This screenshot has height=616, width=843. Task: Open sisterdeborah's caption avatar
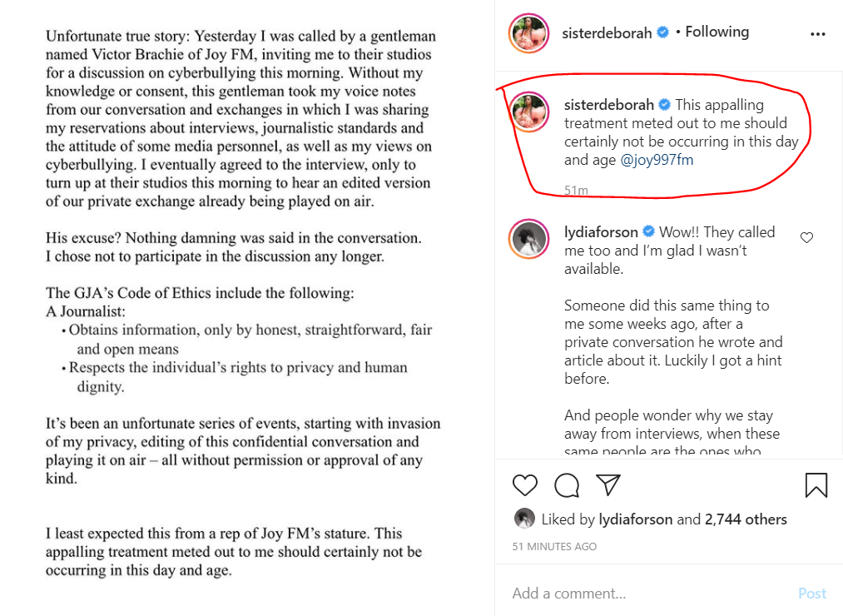click(x=529, y=112)
